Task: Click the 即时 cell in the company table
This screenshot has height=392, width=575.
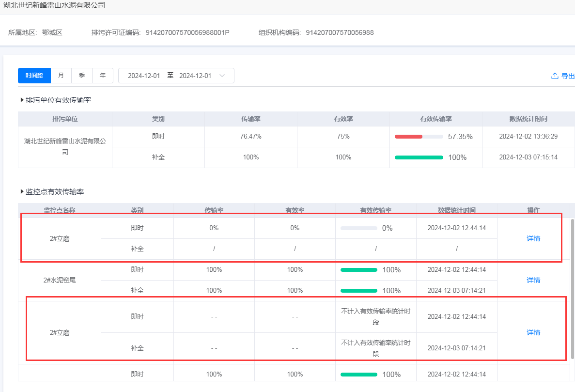Action: tap(158, 137)
